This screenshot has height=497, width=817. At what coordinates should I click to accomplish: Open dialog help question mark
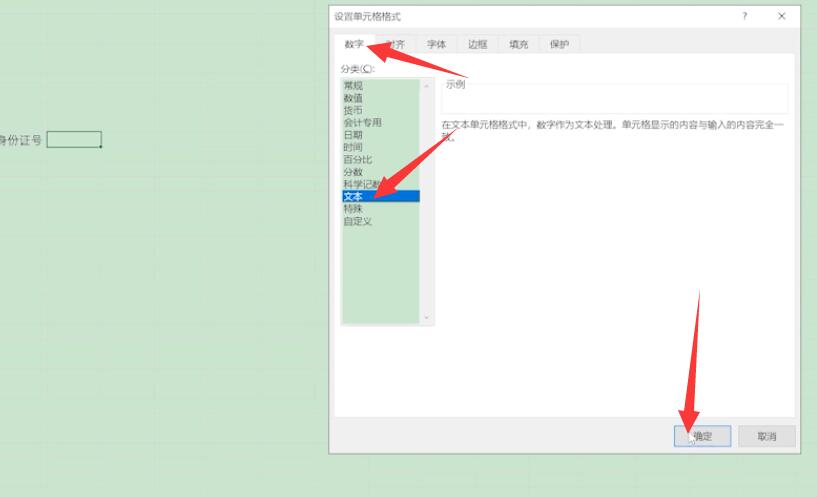pos(745,16)
